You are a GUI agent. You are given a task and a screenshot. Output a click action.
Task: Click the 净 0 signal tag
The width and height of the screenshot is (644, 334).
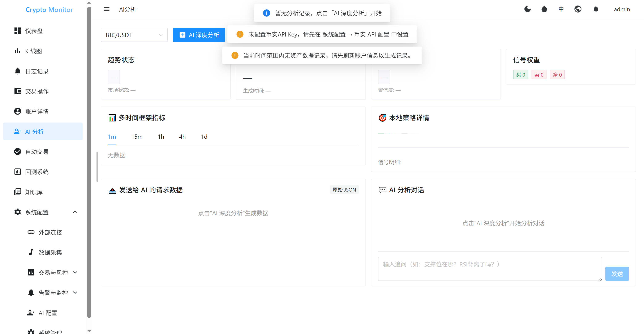coord(557,74)
